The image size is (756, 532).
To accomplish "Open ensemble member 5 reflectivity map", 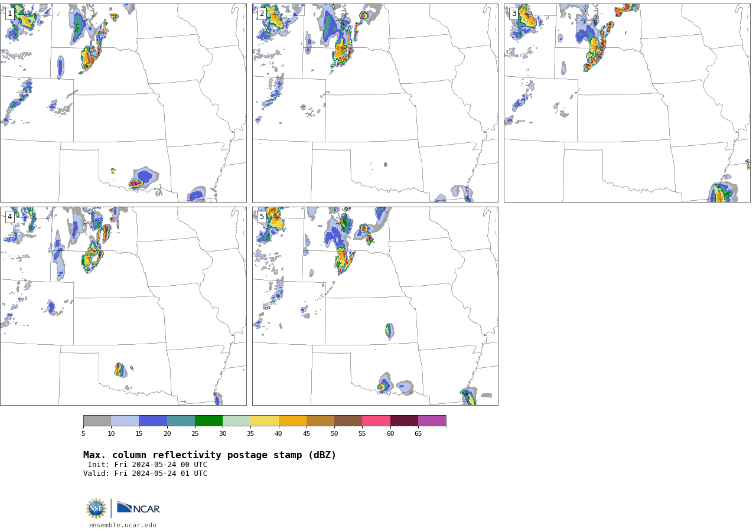I will point(375,306).
